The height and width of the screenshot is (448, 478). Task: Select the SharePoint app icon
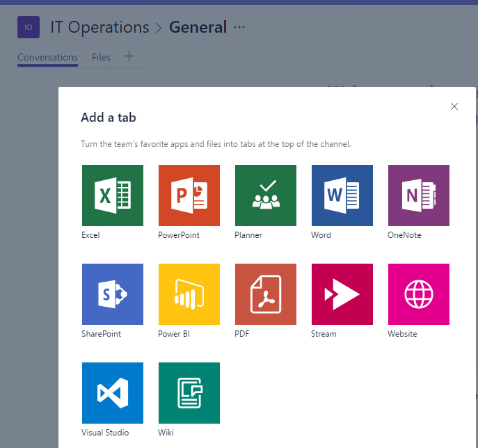[x=113, y=294]
